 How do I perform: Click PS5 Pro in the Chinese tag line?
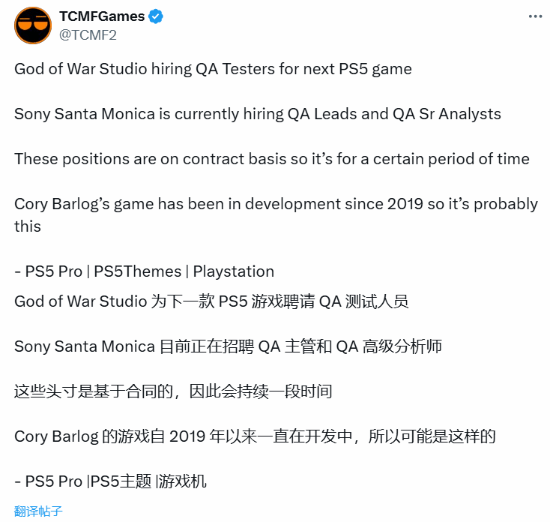tap(54, 481)
